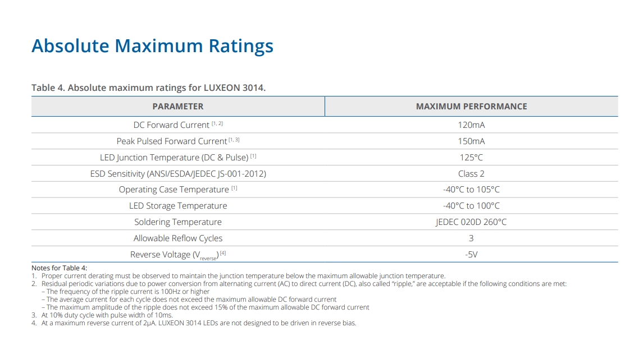Click the 'Notes for Table 4:' label

(60, 268)
